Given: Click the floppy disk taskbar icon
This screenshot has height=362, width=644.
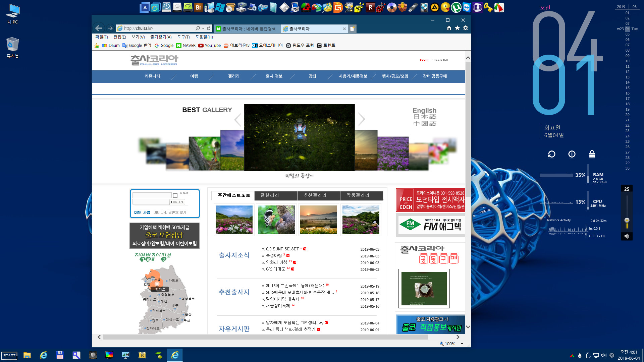Looking at the screenshot, I should [x=60, y=355].
